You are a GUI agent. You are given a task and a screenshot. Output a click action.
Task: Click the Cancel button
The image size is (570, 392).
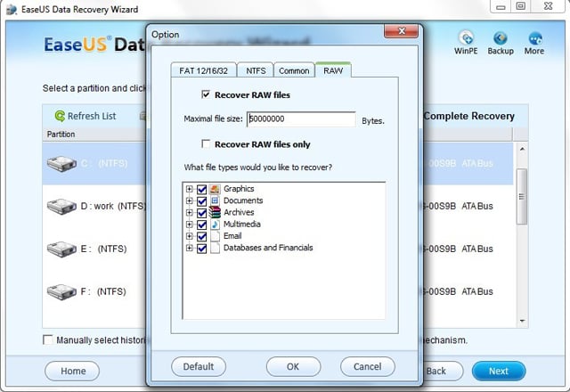pyautogui.click(x=368, y=366)
